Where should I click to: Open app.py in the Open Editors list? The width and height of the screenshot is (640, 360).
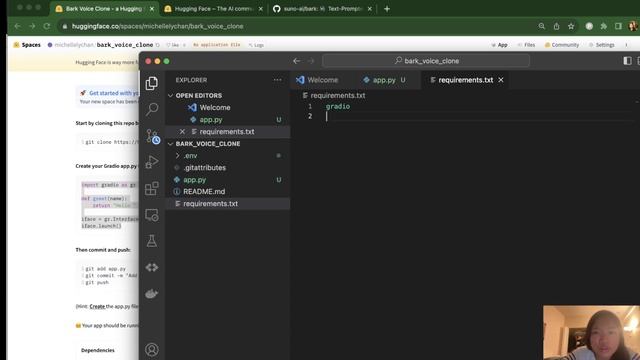(211, 120)
